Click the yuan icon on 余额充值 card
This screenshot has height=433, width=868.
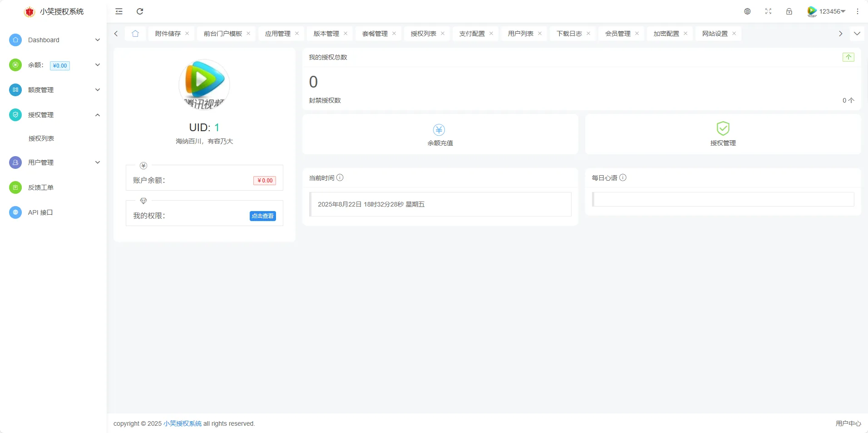[439, 129]
